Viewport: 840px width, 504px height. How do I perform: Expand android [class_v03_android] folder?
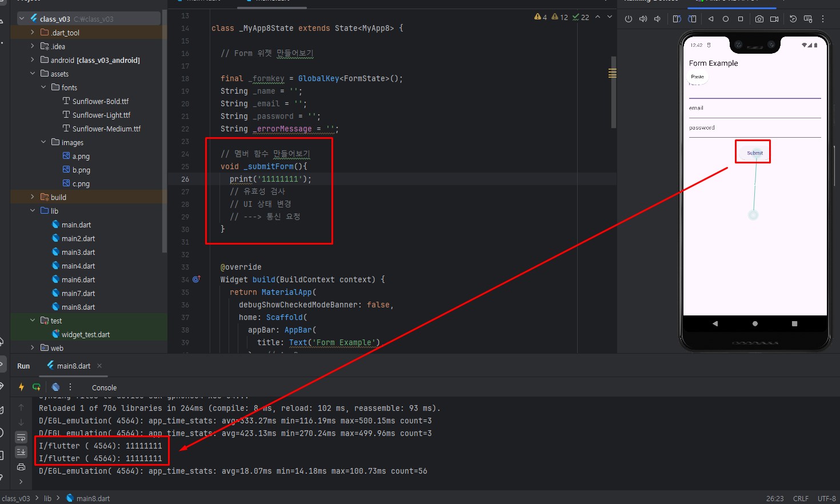pos(33,60)
